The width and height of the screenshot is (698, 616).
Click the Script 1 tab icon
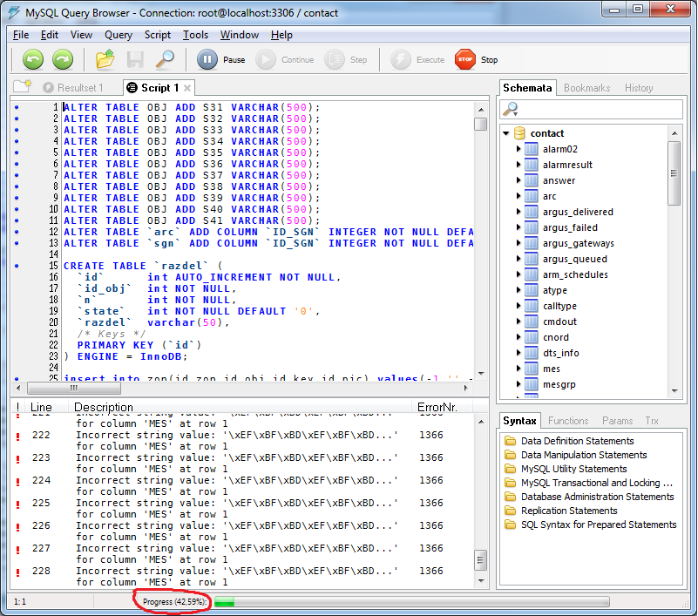tap(132, 88)
